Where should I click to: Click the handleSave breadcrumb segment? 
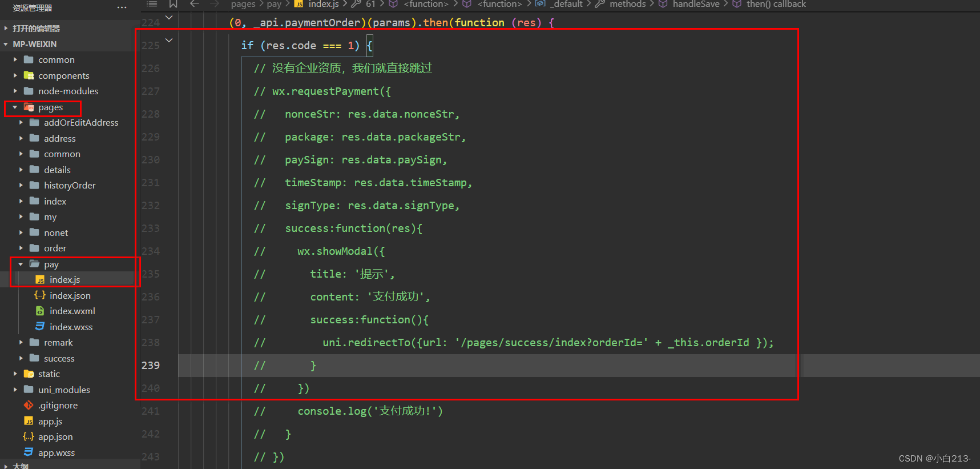(x=696, y=4)
